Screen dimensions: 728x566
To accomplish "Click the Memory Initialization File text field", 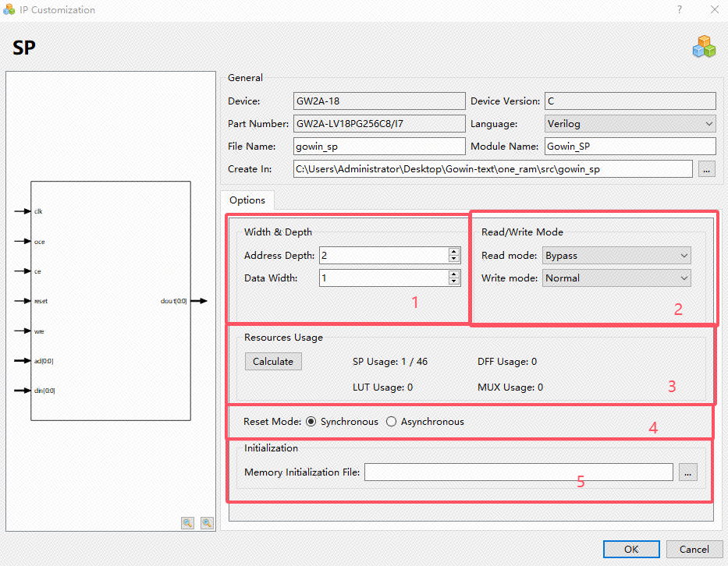I will (x=519, y=472).
